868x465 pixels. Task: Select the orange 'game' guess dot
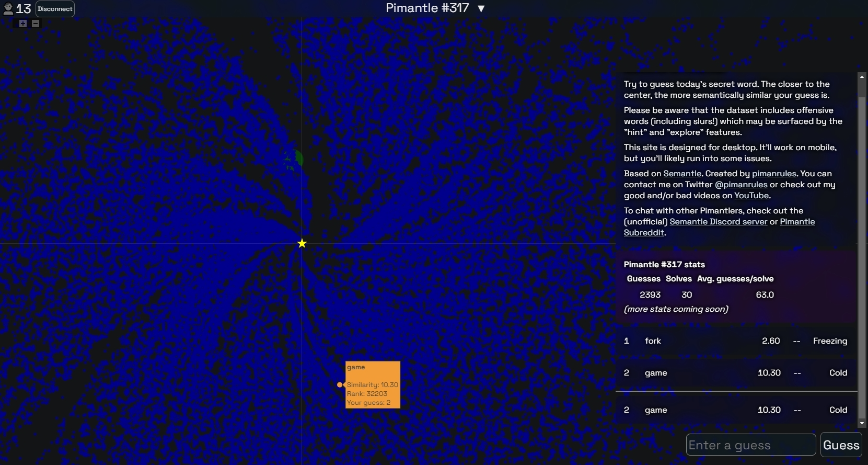pos(340,385)
